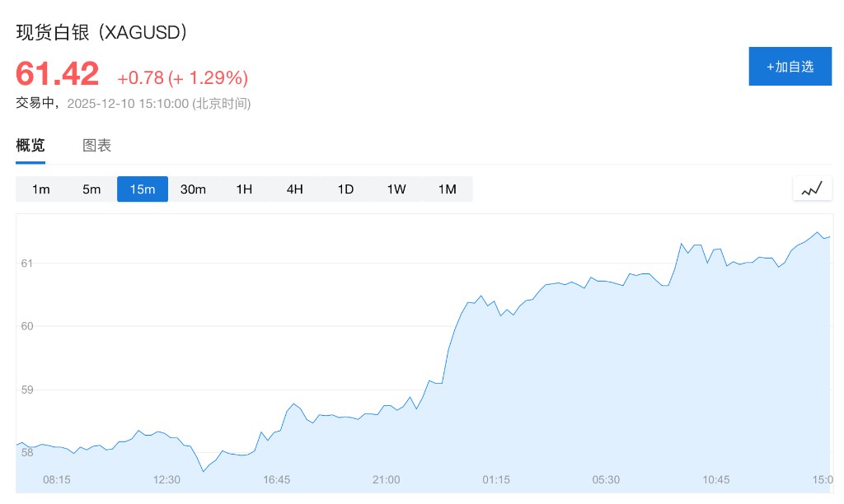Switch chart to 1H interval

pyautogui.click(x=244, y=189)
